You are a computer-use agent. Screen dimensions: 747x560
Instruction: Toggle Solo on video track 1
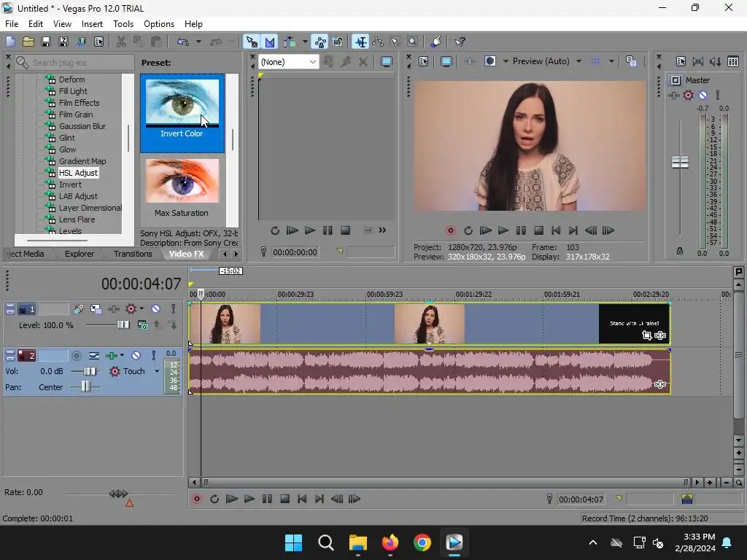pos(174,309)
